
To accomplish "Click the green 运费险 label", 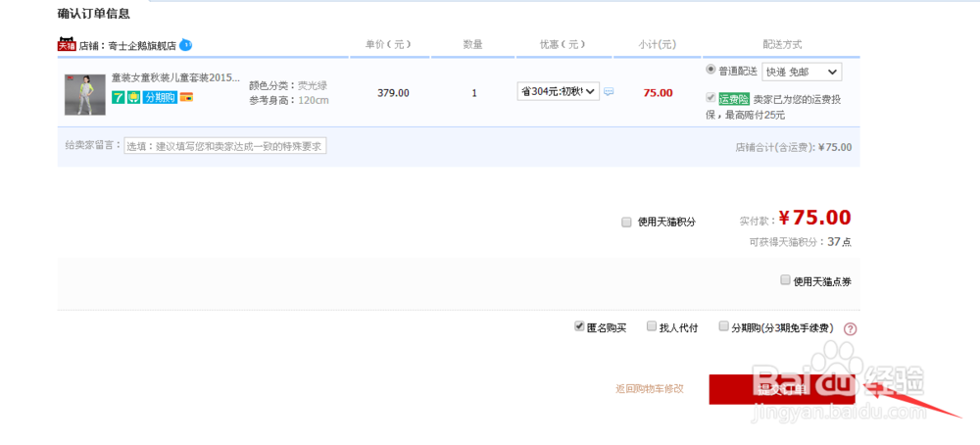I will tap(734, 98).
